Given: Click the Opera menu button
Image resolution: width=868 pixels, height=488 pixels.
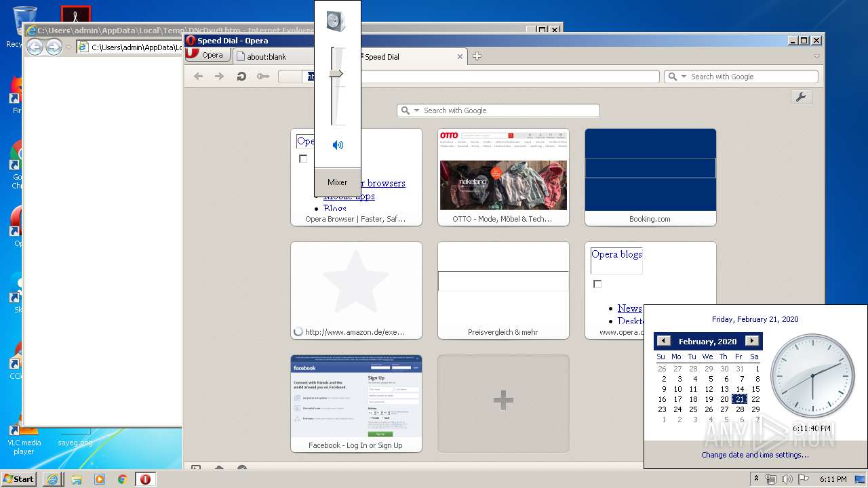Looking at the screenshot, I should [x=208, y=56].
